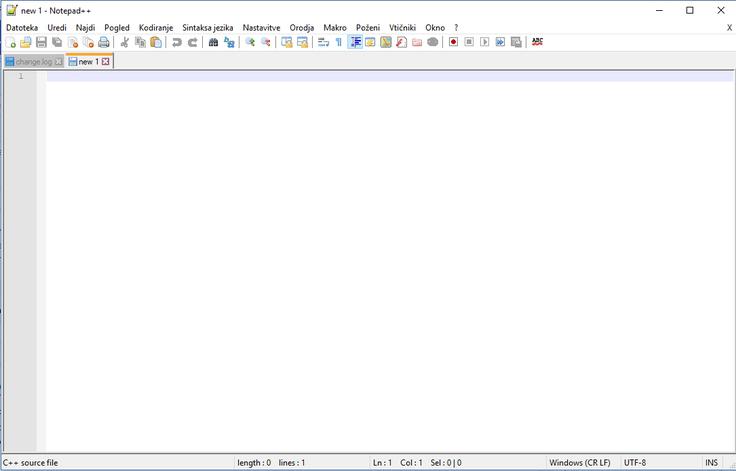Screen dimensions: 736x471
Task: Start macro recording with red dot icon
Action: (x=453, y=42)
